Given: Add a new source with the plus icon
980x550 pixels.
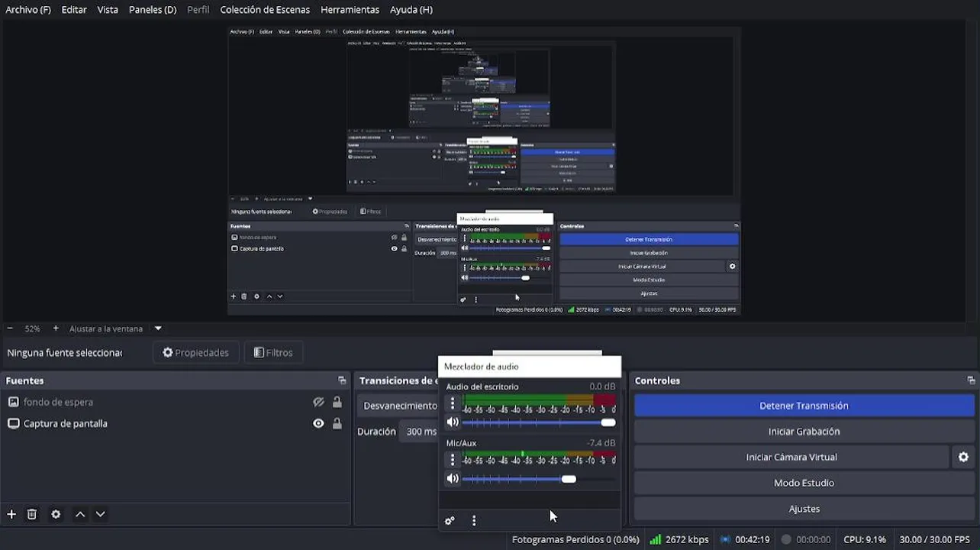Looking at the screenshot, I should pos(11,514).
